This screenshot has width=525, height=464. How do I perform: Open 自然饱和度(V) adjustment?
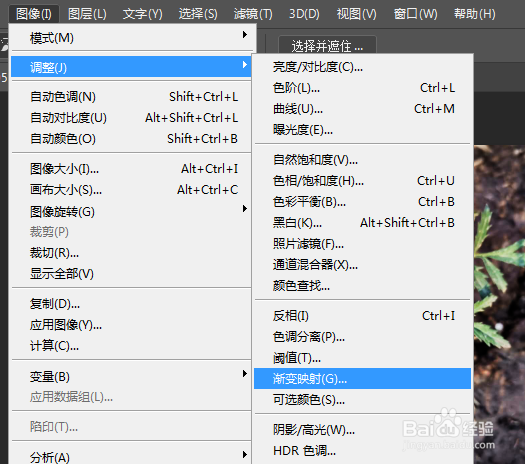point(362,160)
